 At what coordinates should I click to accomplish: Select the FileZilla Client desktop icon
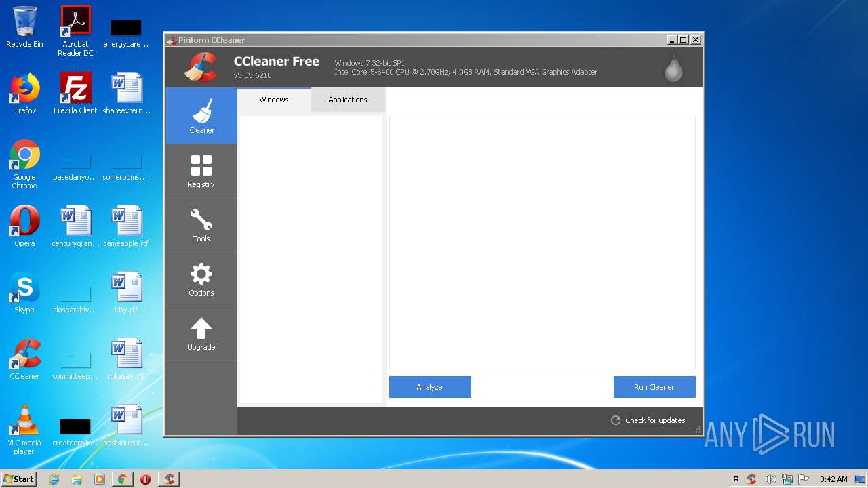click(75, 94)
